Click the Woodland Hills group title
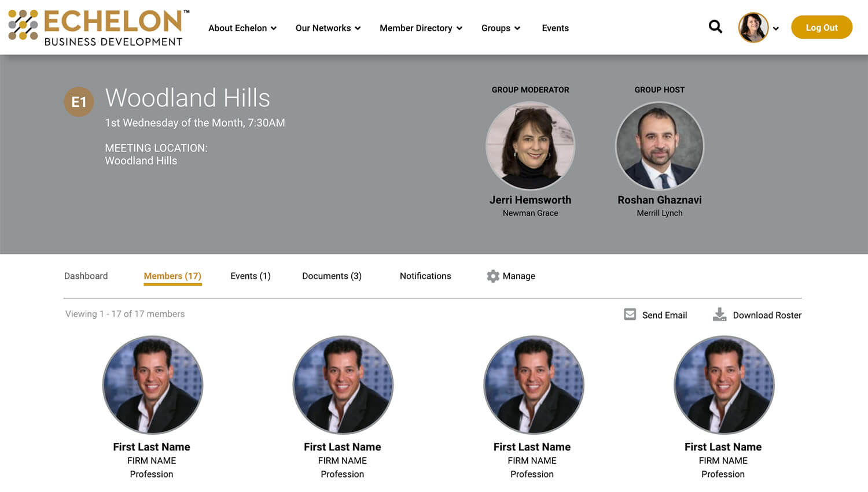This screenshot has width=868, height=492. click(x=187, y=98)
